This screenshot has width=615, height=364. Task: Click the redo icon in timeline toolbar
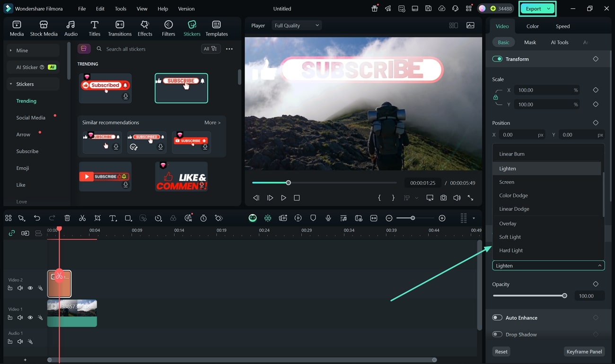click(x=52, y=218)
